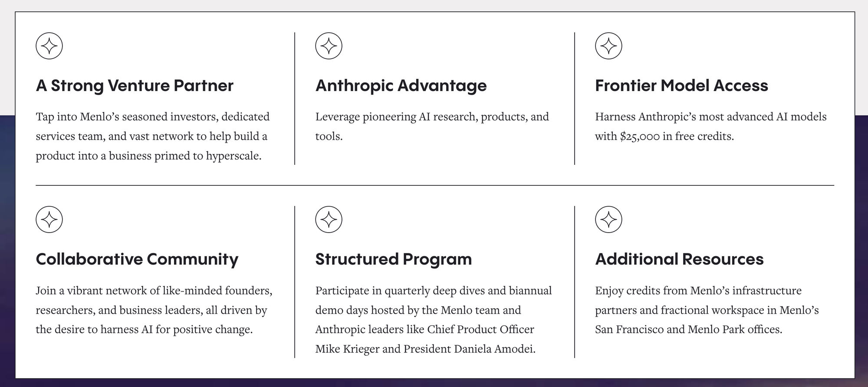868x387 pixels.
Task: Select the A Strong Venture Partner heading
Action: point(135,85)
